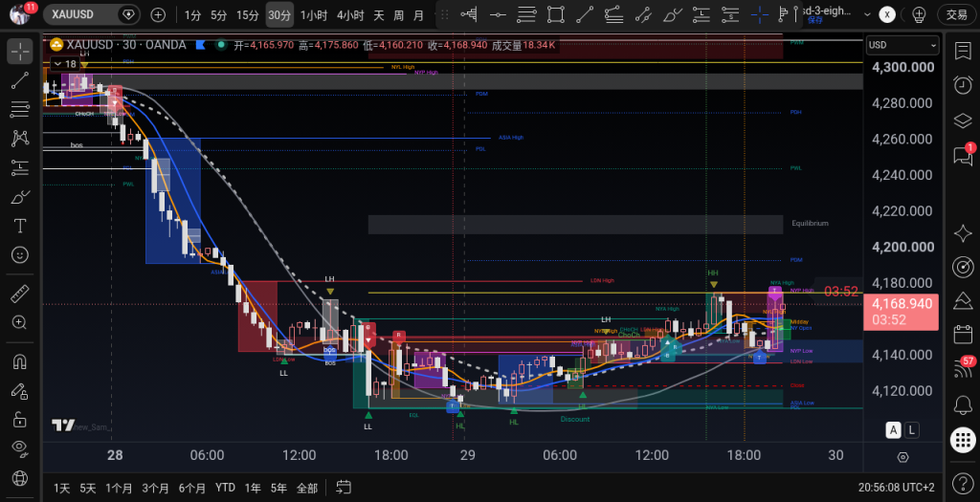Select the active blue crosshair favorite tool
The width and height of the screenshot is (980, 502).
[759, 14]
